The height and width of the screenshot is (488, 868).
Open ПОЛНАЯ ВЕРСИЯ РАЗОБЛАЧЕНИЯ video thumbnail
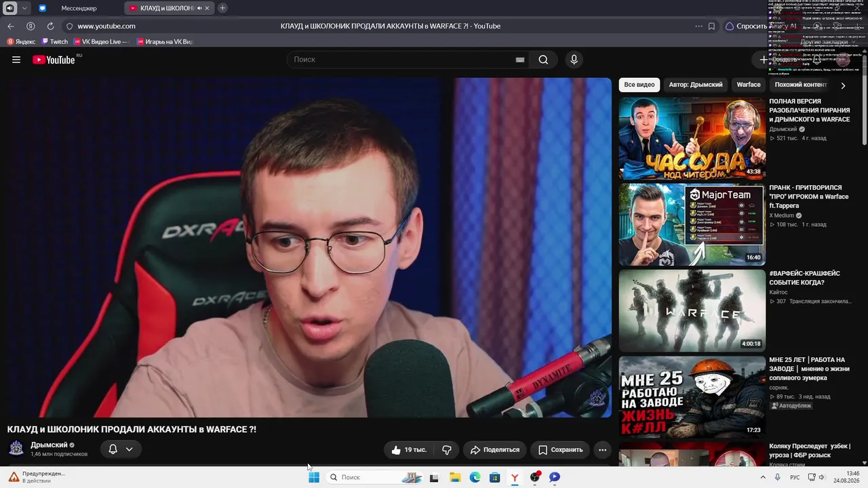tap(692, 138)
